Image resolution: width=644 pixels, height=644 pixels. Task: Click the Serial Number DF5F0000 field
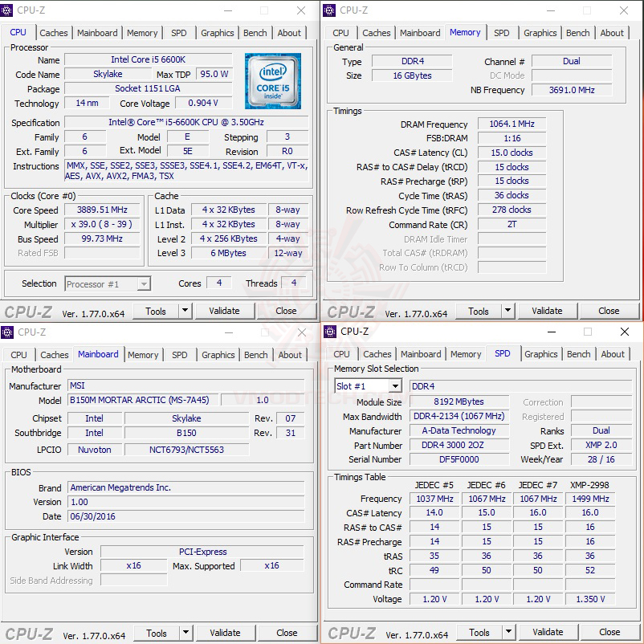(x=459, y=459)
